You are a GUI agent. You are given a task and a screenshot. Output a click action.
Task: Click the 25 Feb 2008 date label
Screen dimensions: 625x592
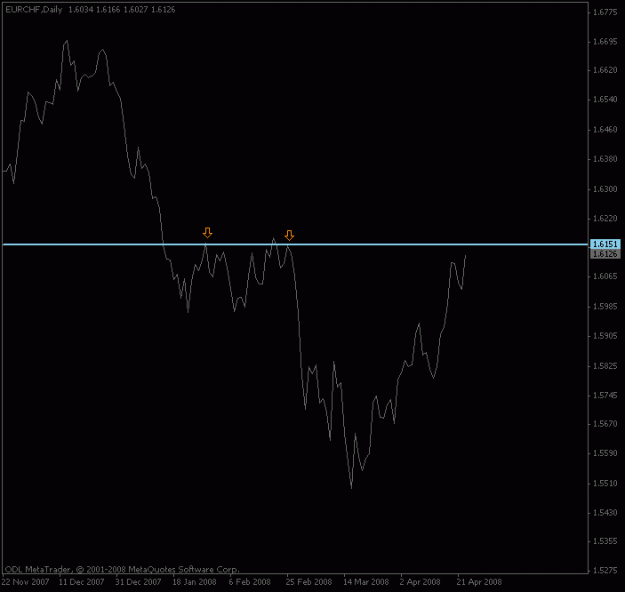[x=309, y=582]
